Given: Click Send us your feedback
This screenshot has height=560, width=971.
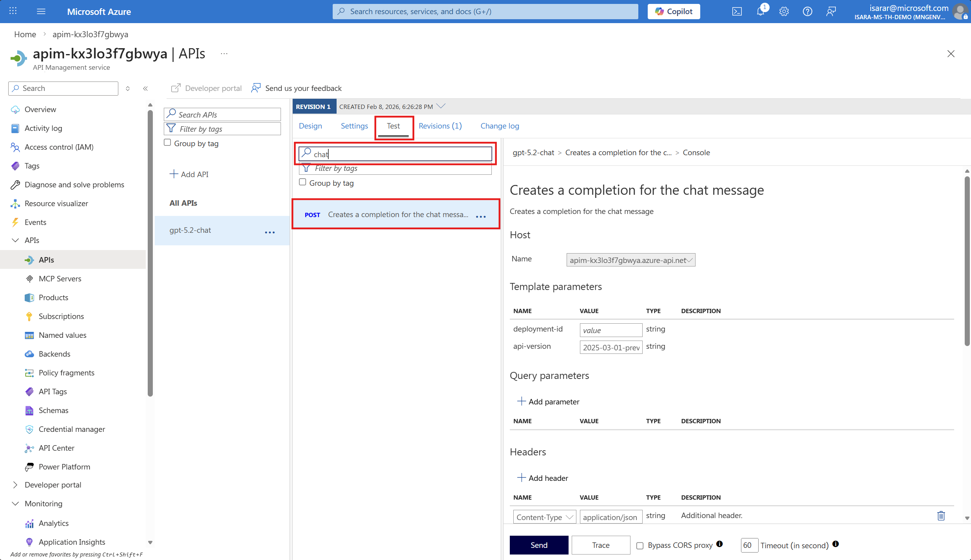Looking at the screenshot, I should click(296, 88).
